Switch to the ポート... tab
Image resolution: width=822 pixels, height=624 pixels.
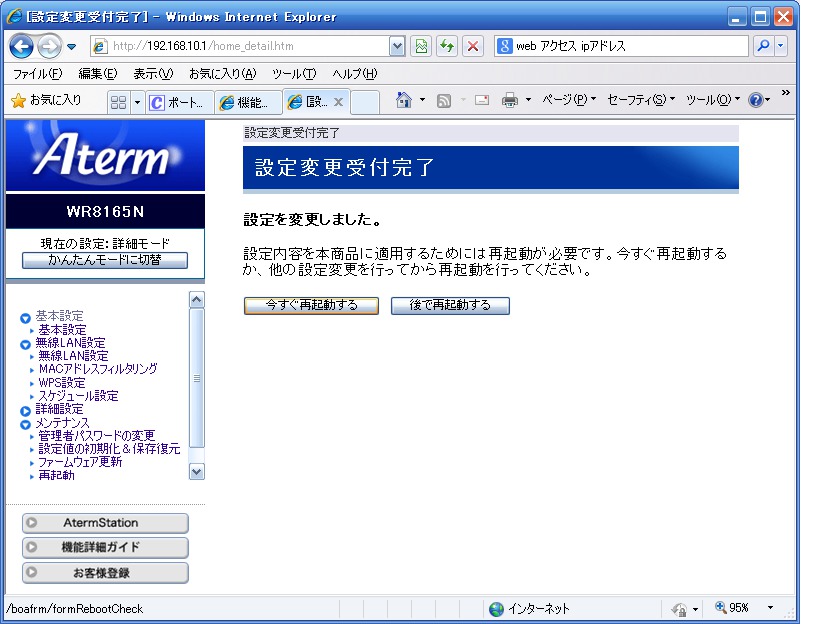[x=180, y=102]
